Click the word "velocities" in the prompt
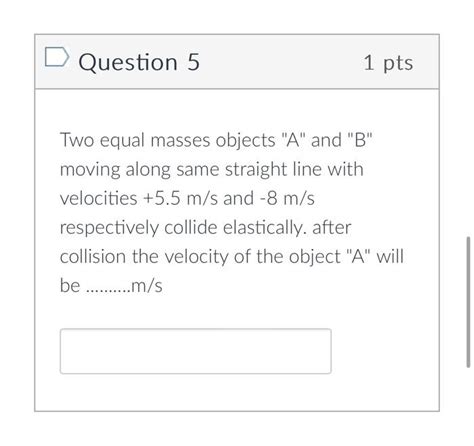The image size is (474, 446). click(99, 198)
